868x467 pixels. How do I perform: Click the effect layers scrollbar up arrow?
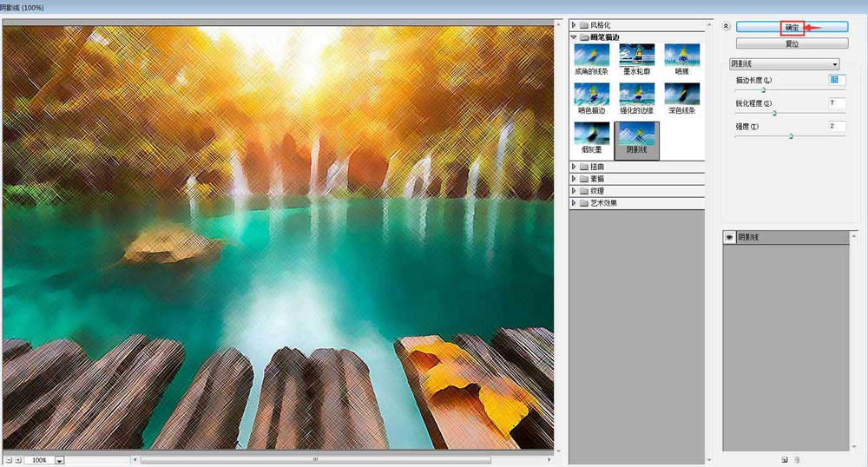tap(854, 236)
